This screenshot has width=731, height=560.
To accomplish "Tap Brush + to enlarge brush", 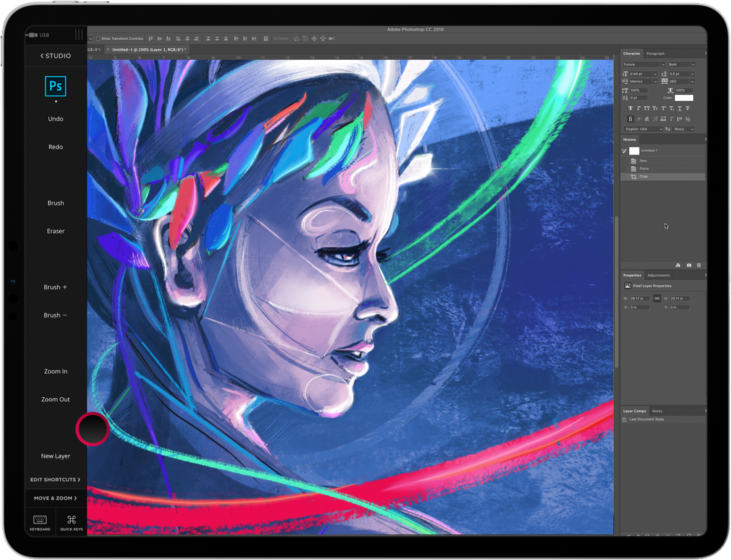I will click(56, 287).
